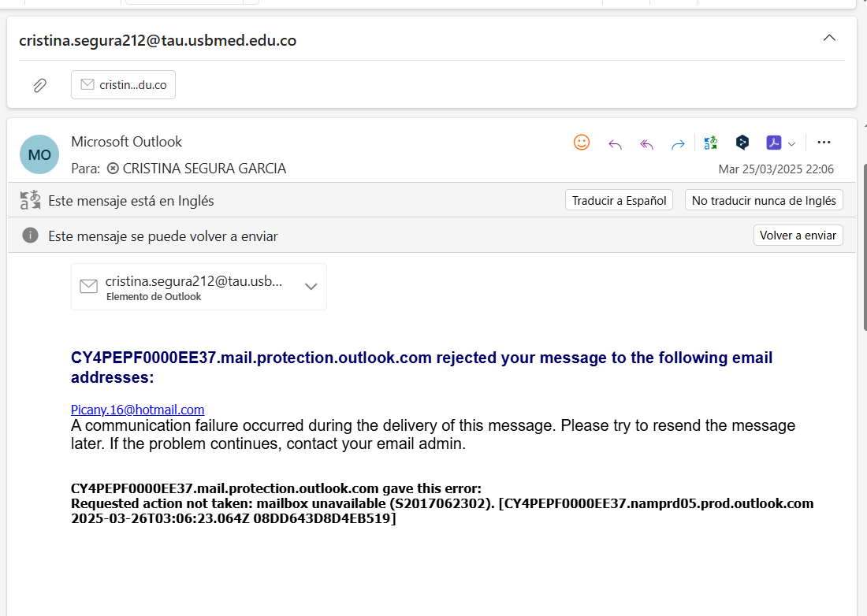Open the more actions ellipsis menu
This screenshot has width=867, height=616.
pos(824,143)
